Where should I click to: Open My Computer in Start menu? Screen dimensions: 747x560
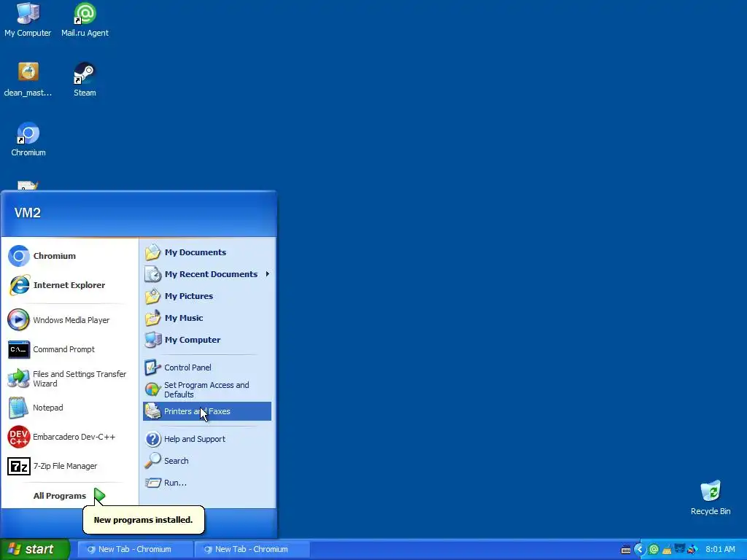coord(206,340)
